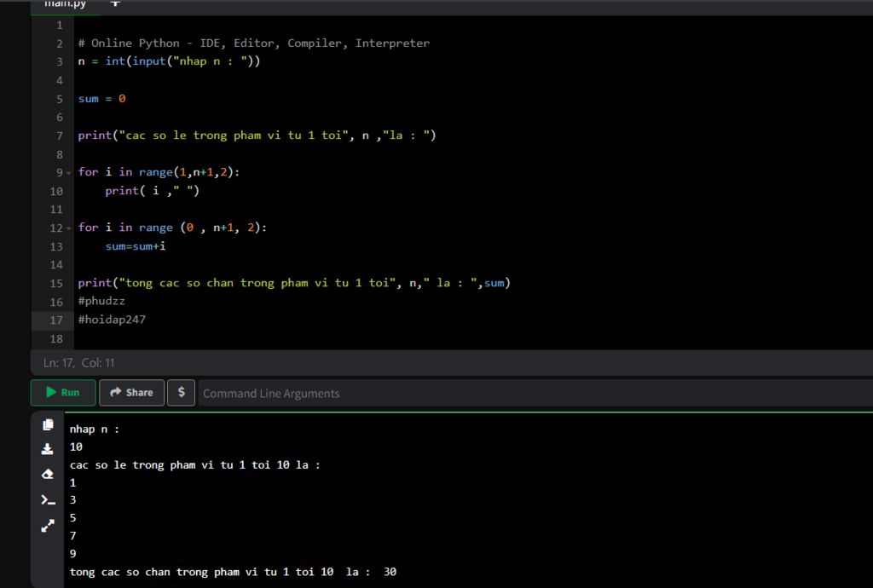
Task: Click the line number 18 in gutter
Action: point(56,339)
